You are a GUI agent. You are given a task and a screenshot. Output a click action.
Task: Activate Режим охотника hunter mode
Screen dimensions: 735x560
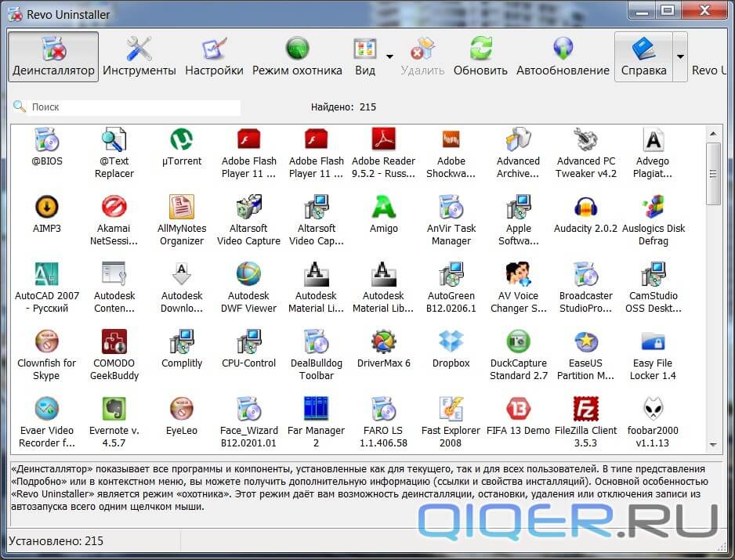[x=297, y=56]
